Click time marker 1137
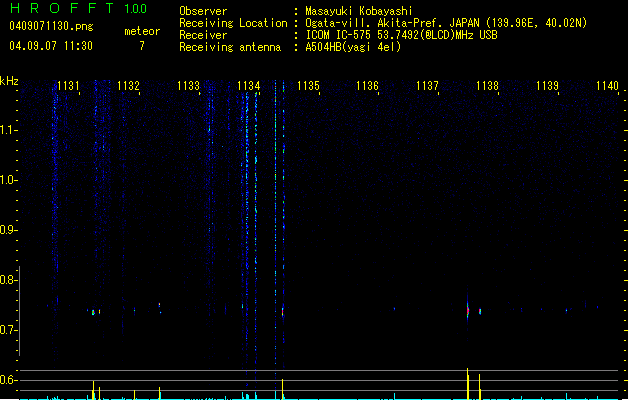Image resolution: width=629 pixels, height=400 pixels. [427, 86]
